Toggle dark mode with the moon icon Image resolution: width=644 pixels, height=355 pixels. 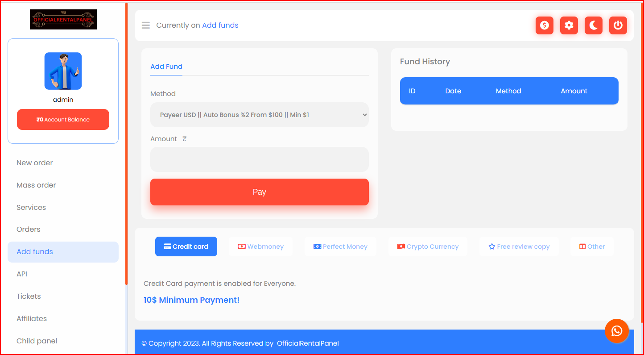[x=593, y=25]
